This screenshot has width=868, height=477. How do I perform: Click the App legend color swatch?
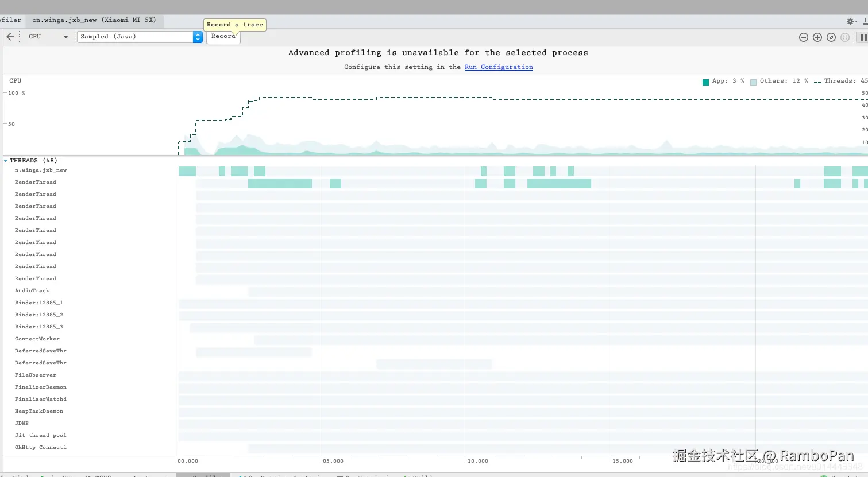point(705,82)
